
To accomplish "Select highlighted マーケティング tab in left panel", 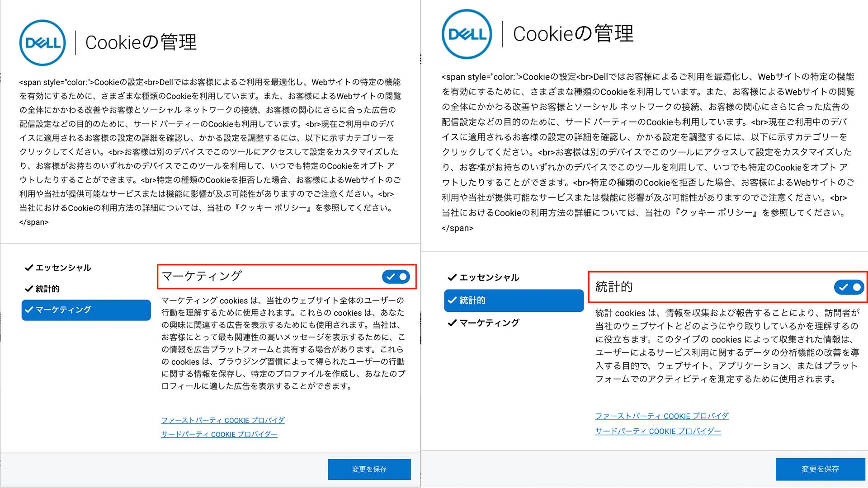I will (86, 310).
